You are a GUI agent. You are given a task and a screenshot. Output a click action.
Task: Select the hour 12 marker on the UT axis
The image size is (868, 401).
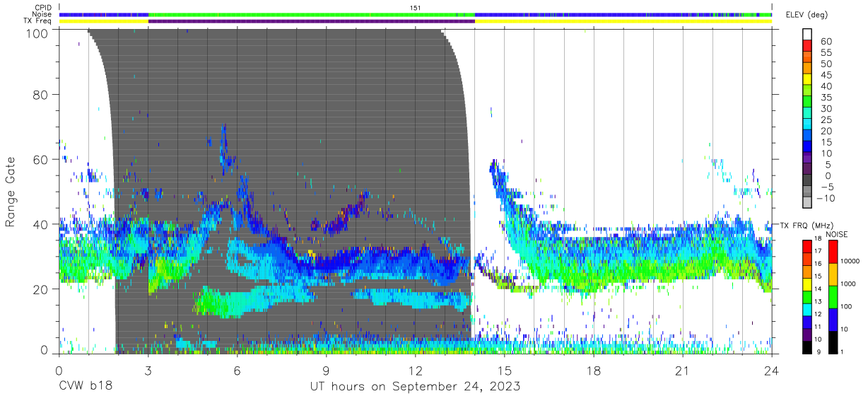416,371
